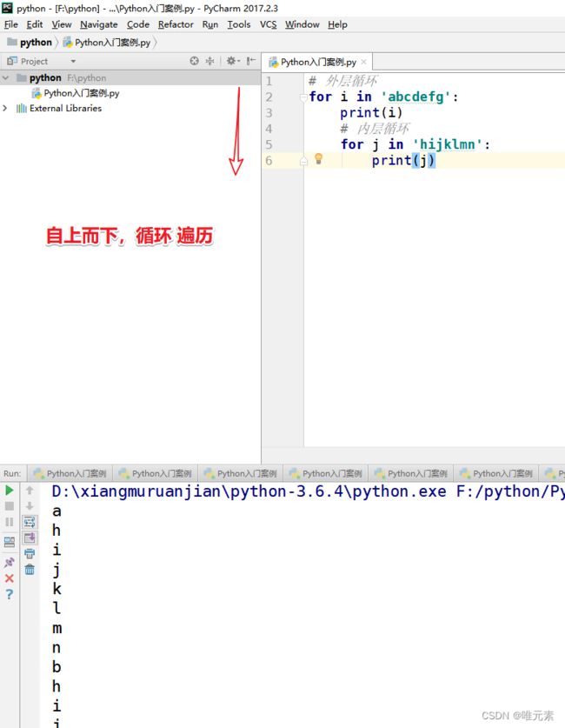The image size is (565, 728).
Task: Open the Refactor menu
Action: [x=176, y=24]
